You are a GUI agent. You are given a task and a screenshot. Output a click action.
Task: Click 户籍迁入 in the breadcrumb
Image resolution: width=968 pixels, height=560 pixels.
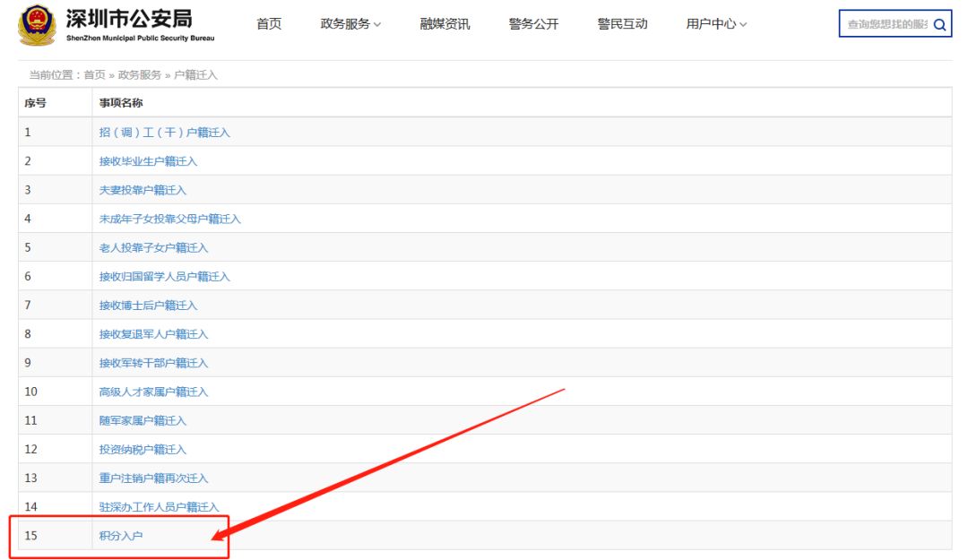(x=195, y=74)
